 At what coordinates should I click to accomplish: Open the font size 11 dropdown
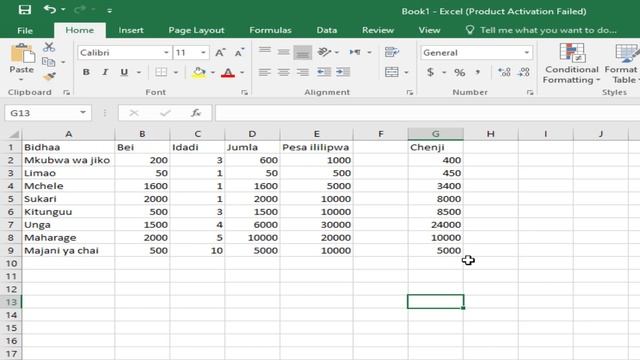tap(203, 53)
